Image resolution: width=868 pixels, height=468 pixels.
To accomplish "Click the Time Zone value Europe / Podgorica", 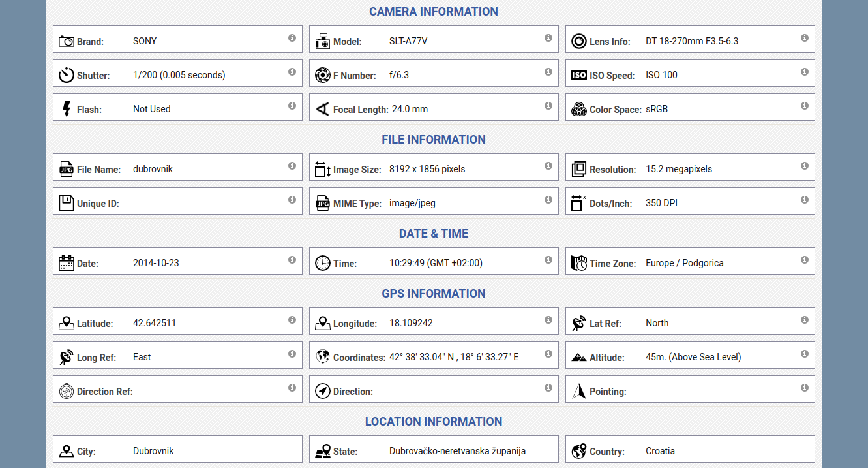I will [x=685, y=263].
